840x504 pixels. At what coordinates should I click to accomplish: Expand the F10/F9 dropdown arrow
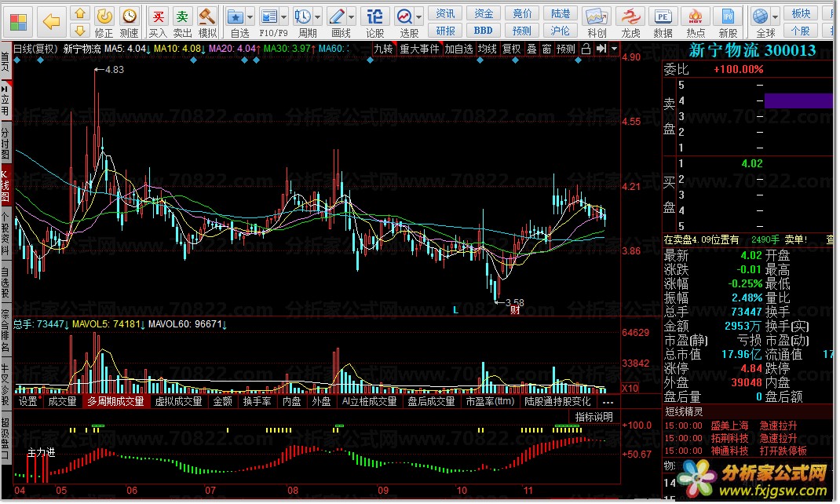point(284,17)
